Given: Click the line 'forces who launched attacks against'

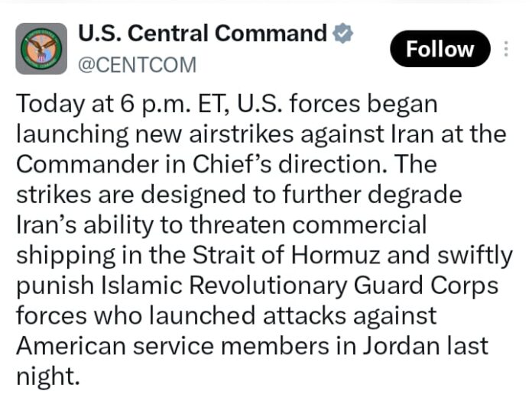Looking at the screenshot, I should pyautogui.click(x=226, y=316).
